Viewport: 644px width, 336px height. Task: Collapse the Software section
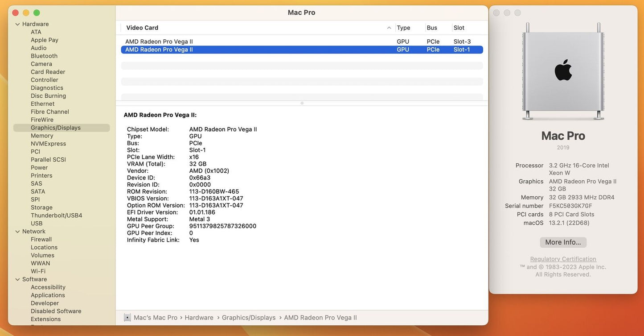(x=18, y=279)
